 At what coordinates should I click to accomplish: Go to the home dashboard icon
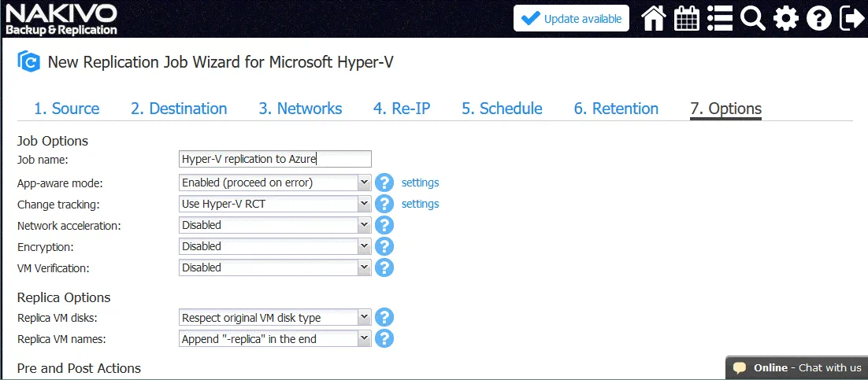click(x=654, y=18)
